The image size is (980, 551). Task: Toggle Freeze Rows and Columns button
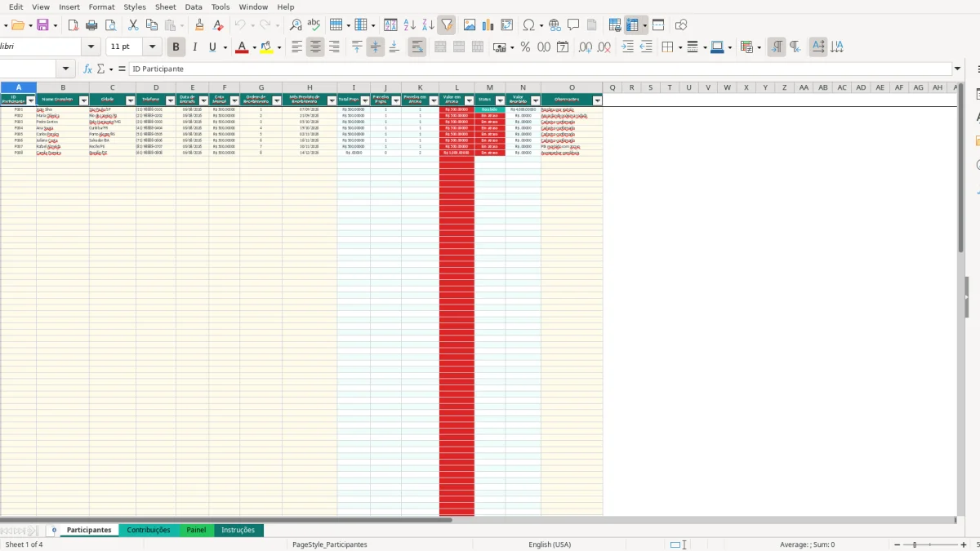[x=632, y=25]
